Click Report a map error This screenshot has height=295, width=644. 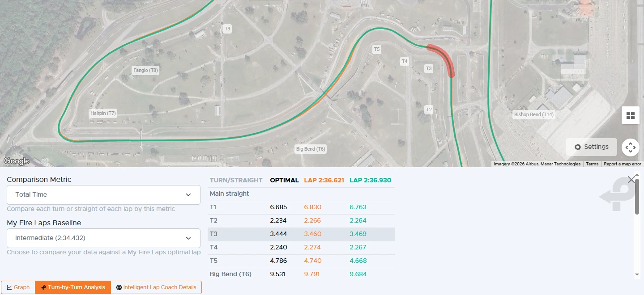[x=622, y=164]
